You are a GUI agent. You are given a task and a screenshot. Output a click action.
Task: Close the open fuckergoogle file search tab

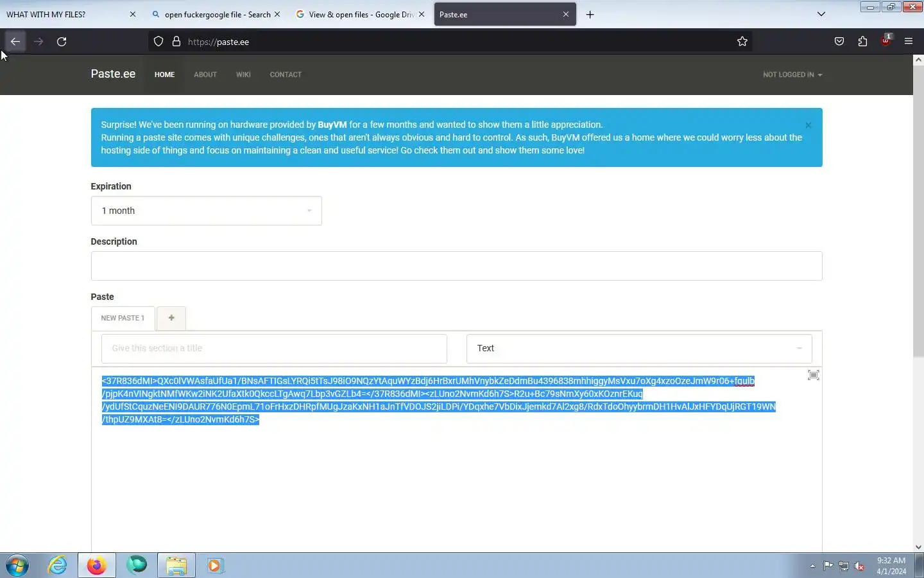[x=277, y=14]
